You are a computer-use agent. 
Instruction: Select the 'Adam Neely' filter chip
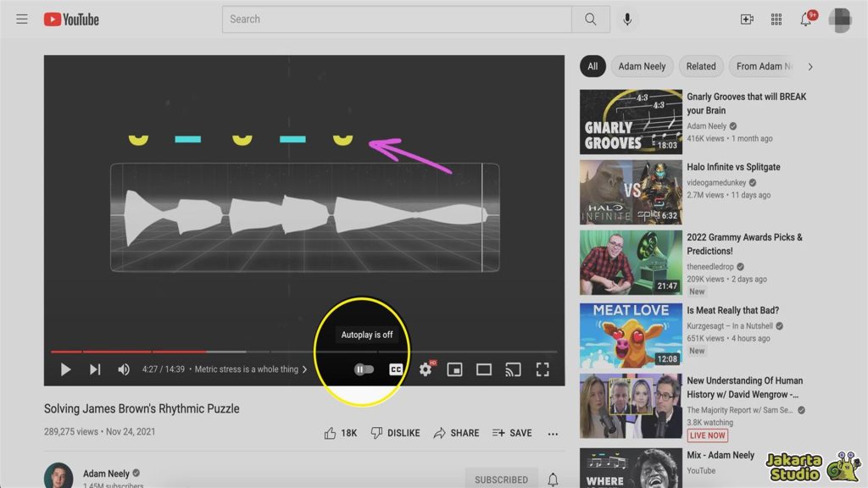642,66
